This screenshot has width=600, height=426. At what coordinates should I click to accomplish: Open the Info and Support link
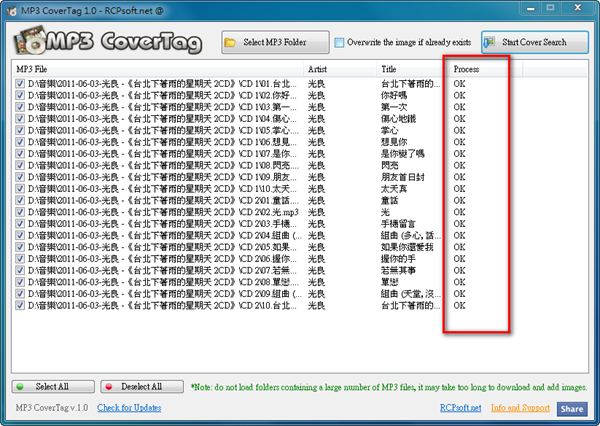click(520, 408)
